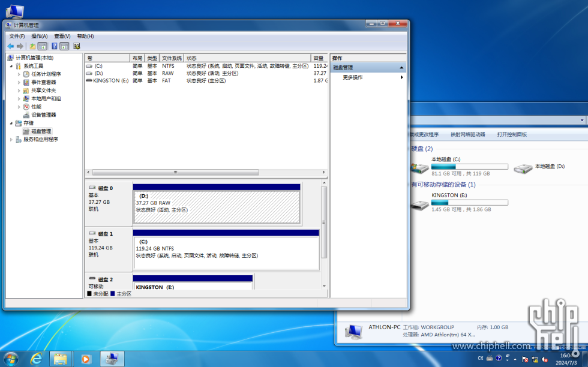588x367 pixels.
Task: Expand the 事件查看器 node arrow
Action: coord(19,83)
